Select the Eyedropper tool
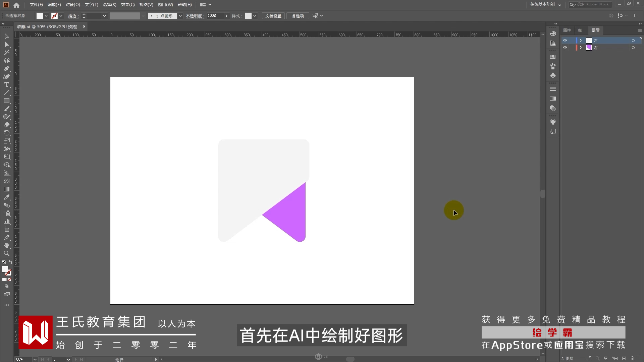The image size is (644, 362). pos(6,197)
